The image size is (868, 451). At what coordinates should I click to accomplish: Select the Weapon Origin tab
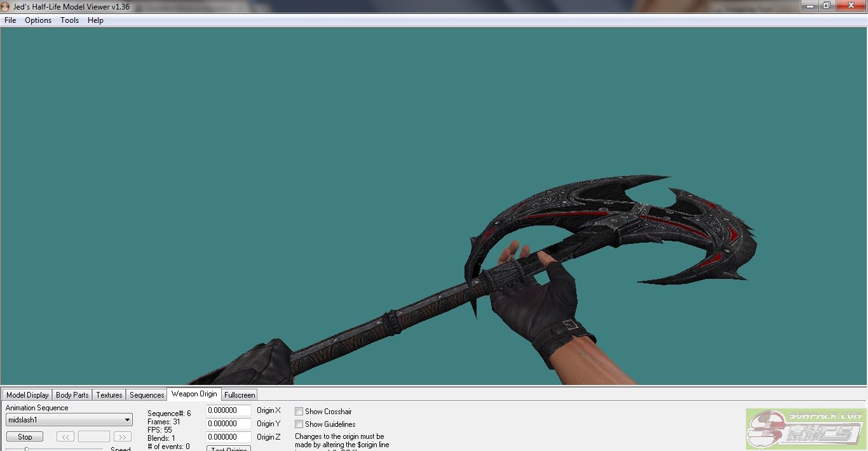[194, 394]
